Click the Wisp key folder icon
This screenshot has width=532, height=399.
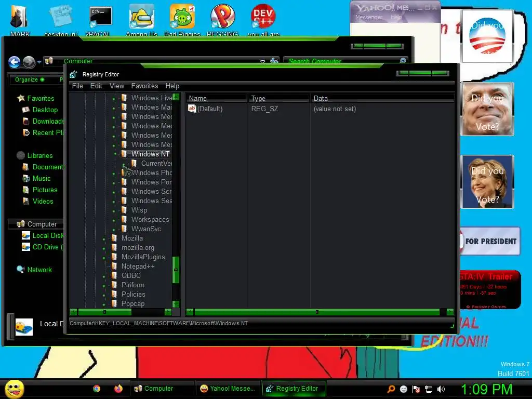click(x=124, y=210)
